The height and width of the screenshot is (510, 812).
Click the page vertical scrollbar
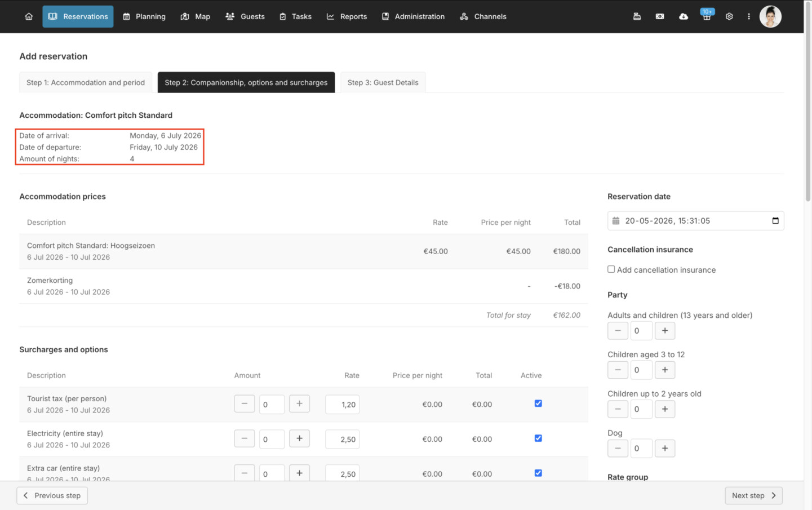808,101
